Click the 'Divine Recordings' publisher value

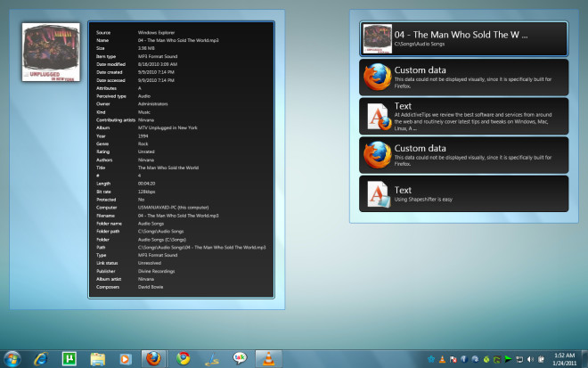click(x=157, y=271)
